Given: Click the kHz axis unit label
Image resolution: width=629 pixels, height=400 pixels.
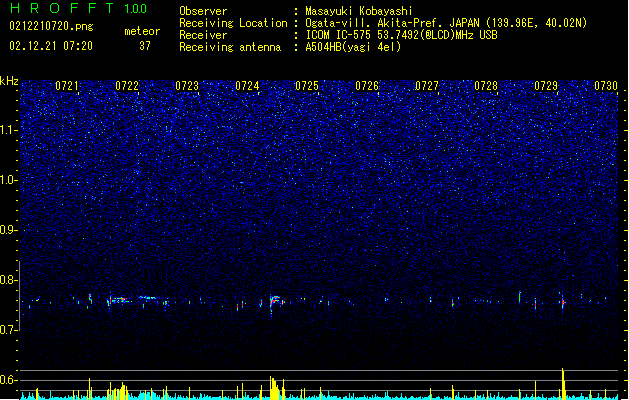Looking at the screenshot, I should pos(9,81).
